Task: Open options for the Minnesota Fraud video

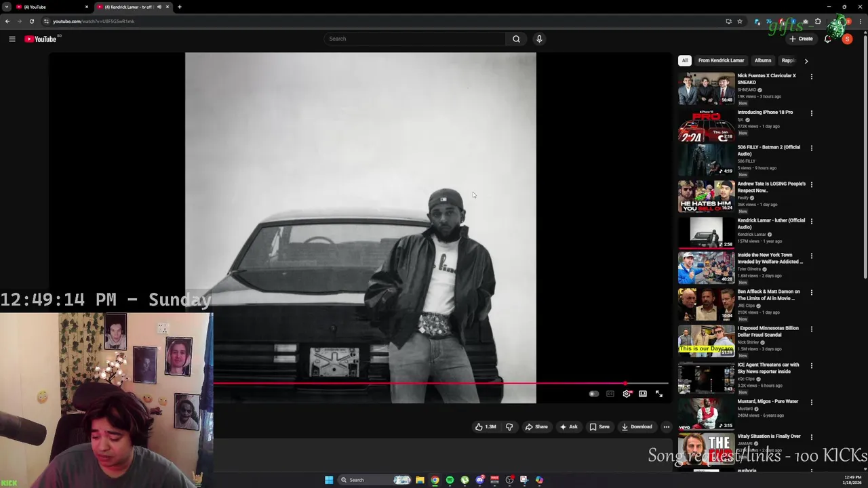Action: (x=812, y=329)
